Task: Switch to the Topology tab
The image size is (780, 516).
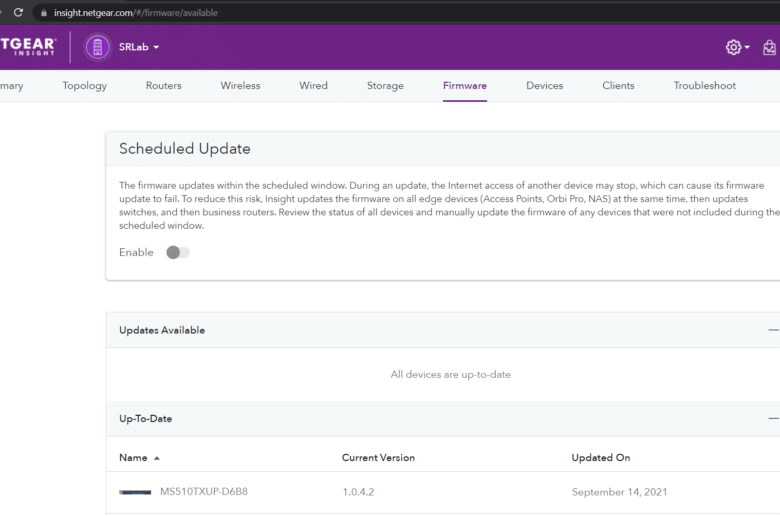Action: [x=85, y=86]
